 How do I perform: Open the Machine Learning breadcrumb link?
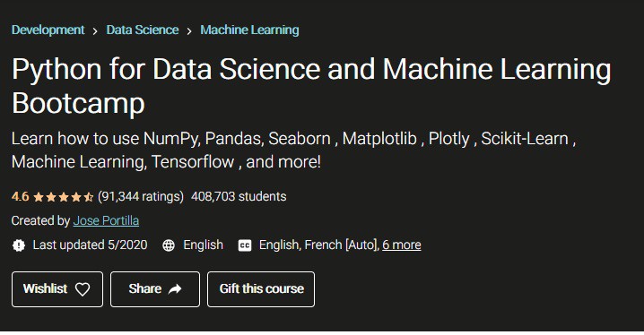(249, 30)
